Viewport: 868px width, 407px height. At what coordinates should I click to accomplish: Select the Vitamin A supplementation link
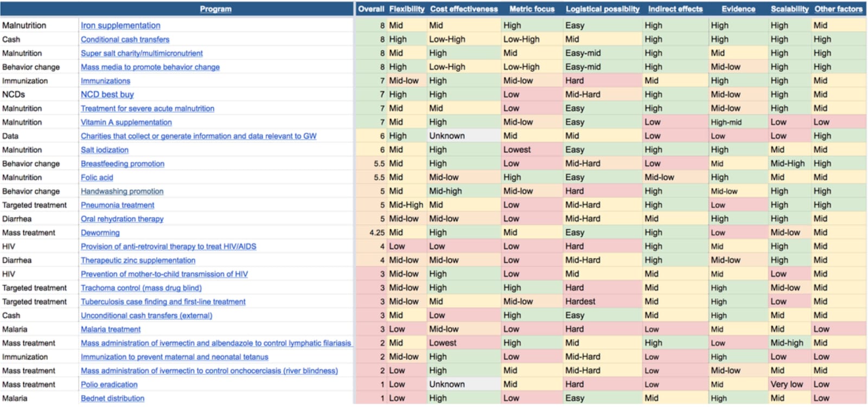(x=126, y=122)
